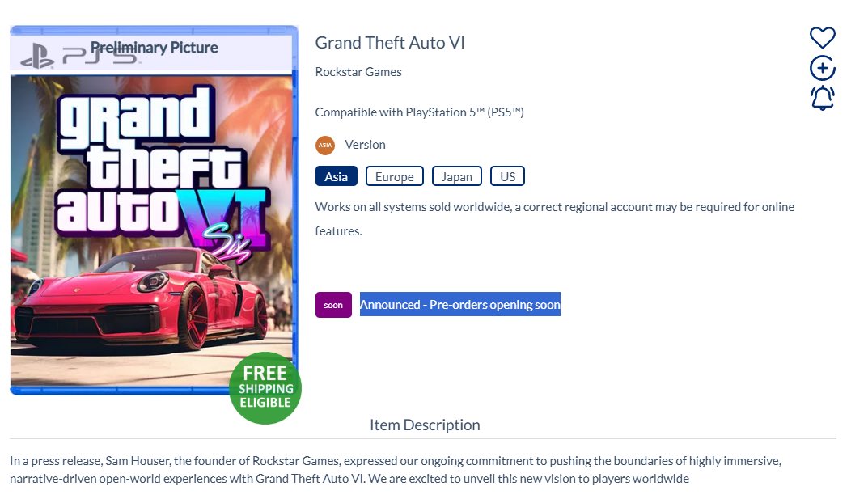Image resolution: width=868 pixels, height=503 pixels.
Task: Open the Rockstar Games publisher link
Action: click(358, 72)
